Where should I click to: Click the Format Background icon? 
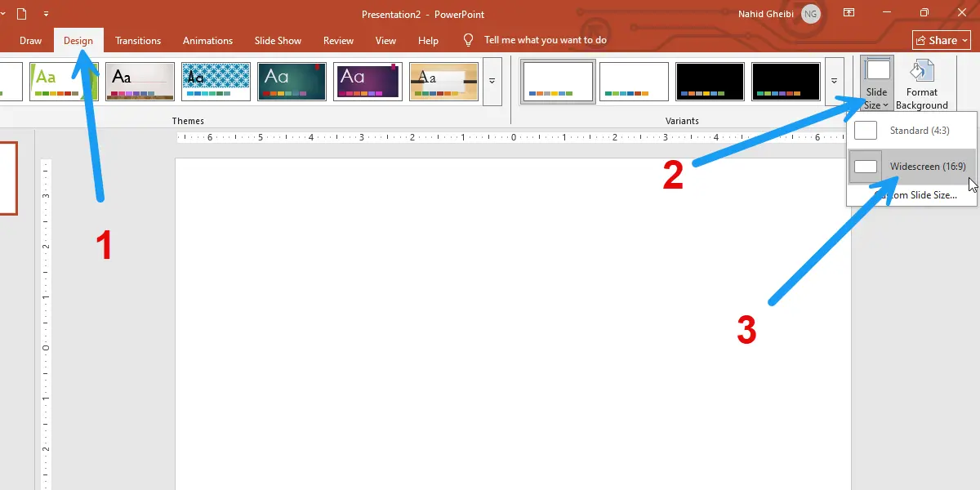[x=921, y=83]
